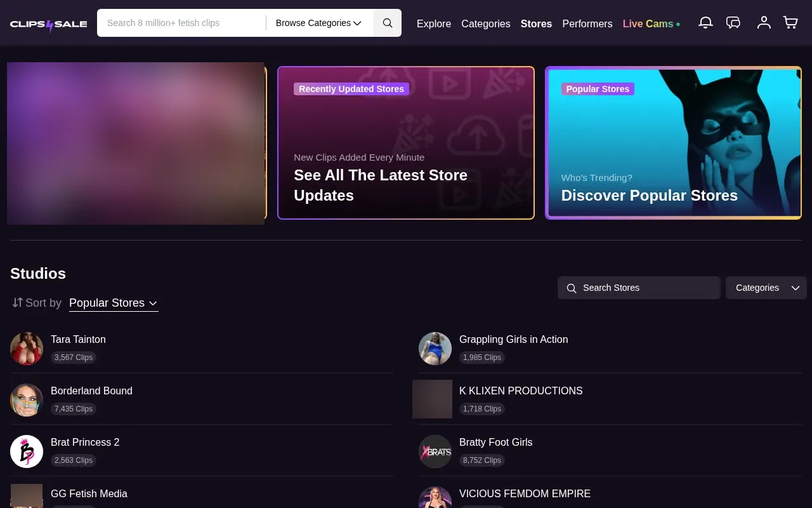The image size is (812, 508).
Task: Open the Popular Stores sort dropdown
Action: coord(114,304)
